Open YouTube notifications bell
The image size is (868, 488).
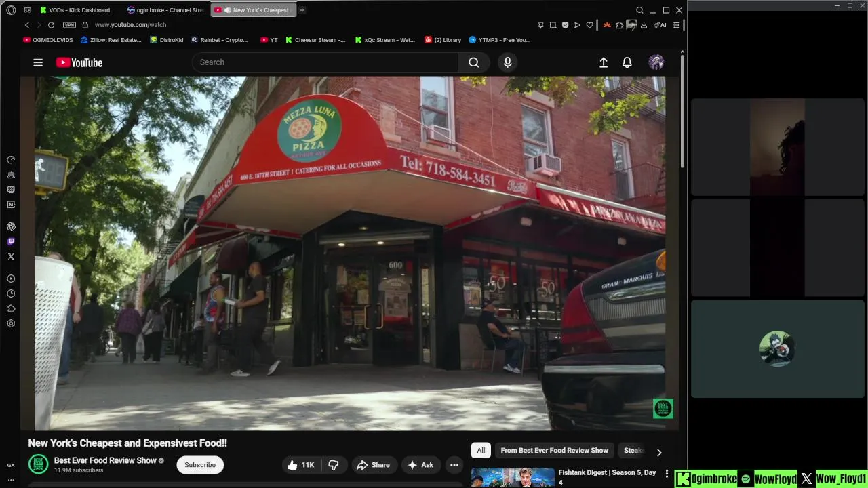pyautogui.click(x=627, y=62)
